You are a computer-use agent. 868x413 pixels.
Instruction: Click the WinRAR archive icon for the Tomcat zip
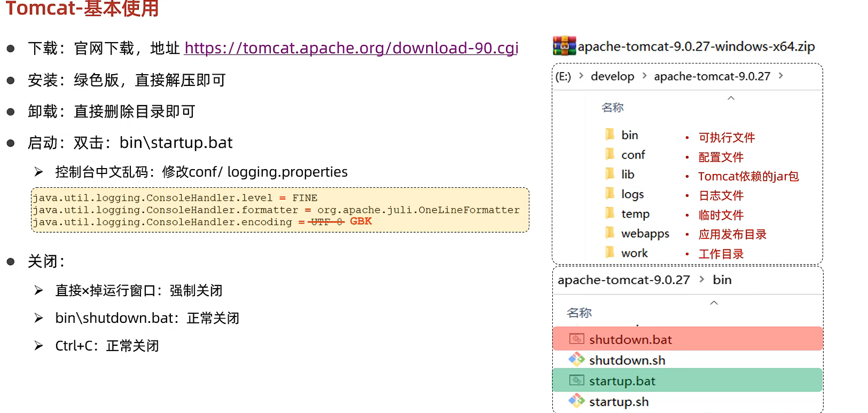(564, 46)
